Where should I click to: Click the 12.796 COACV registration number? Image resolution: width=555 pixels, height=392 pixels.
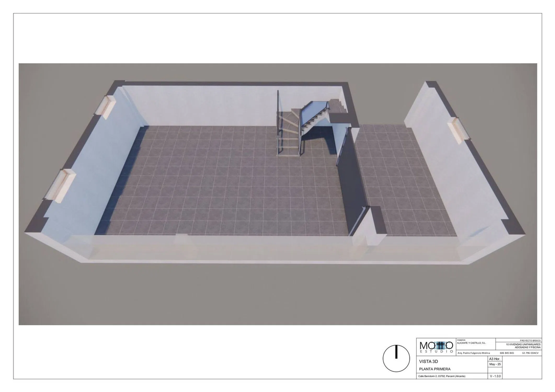point(530,353)
